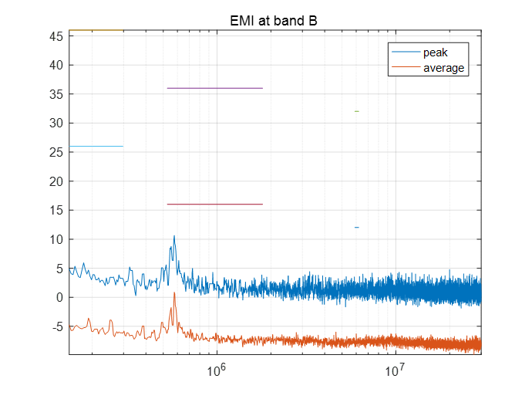Image resolution: width=532 pixels, height=399 pixels.
Task: Click the y-axis tick label 45
Action: [x=57, y=36]
